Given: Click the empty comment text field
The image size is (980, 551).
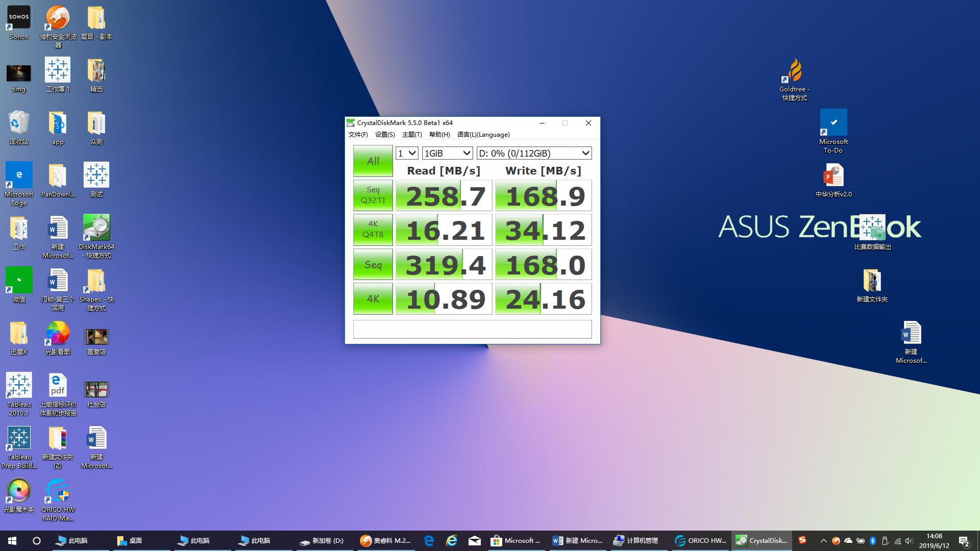Looking at the screenshot, I should point(472,330).
